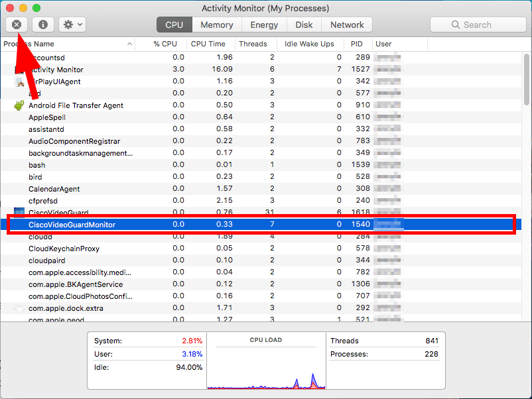
Task: Click the yellow minimize window button
Action: 23,8
